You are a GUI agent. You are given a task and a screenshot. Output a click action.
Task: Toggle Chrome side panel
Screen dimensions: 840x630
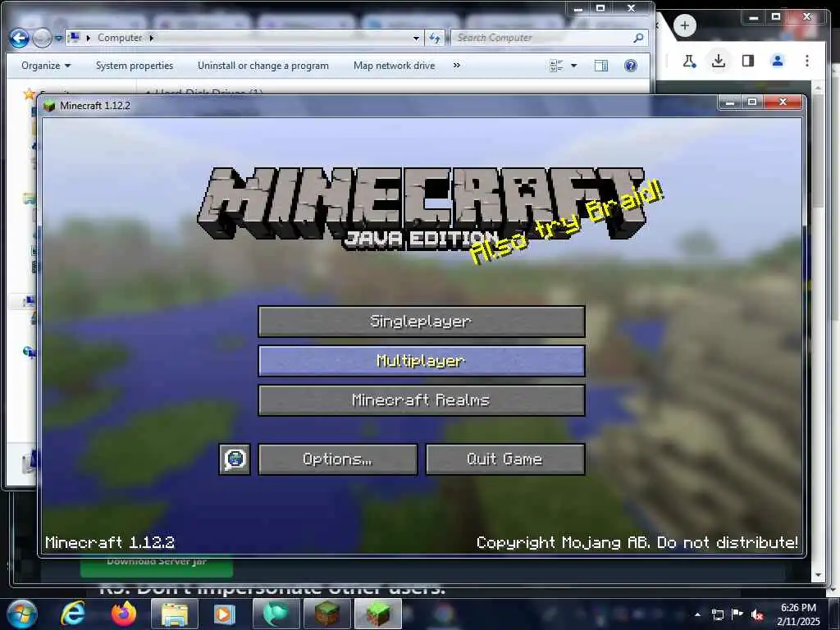[748, 61]
